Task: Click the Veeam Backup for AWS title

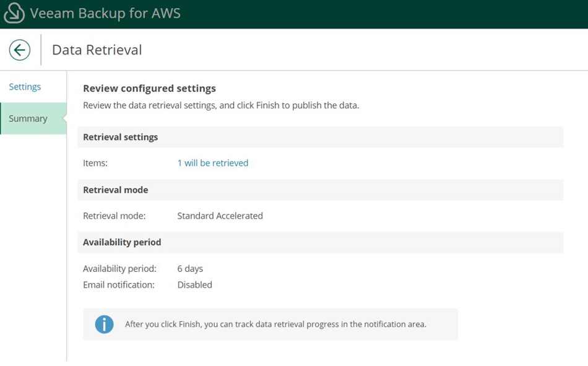Action: 105,13
